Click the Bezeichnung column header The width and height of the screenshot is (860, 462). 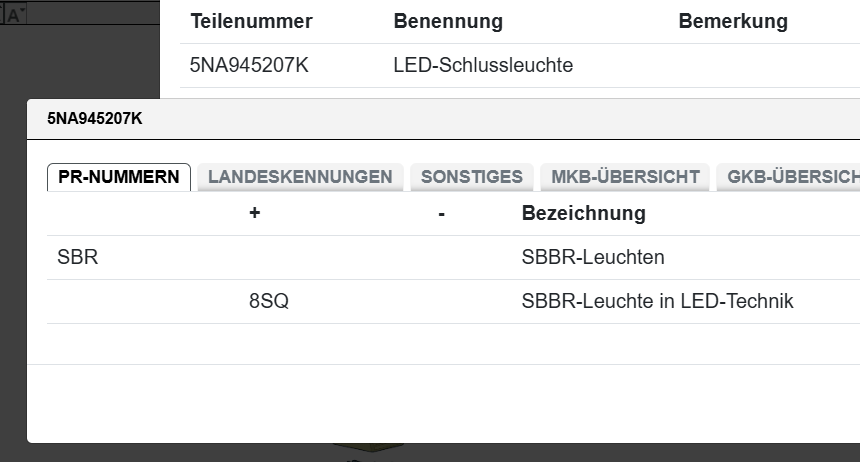coord(583,213)
